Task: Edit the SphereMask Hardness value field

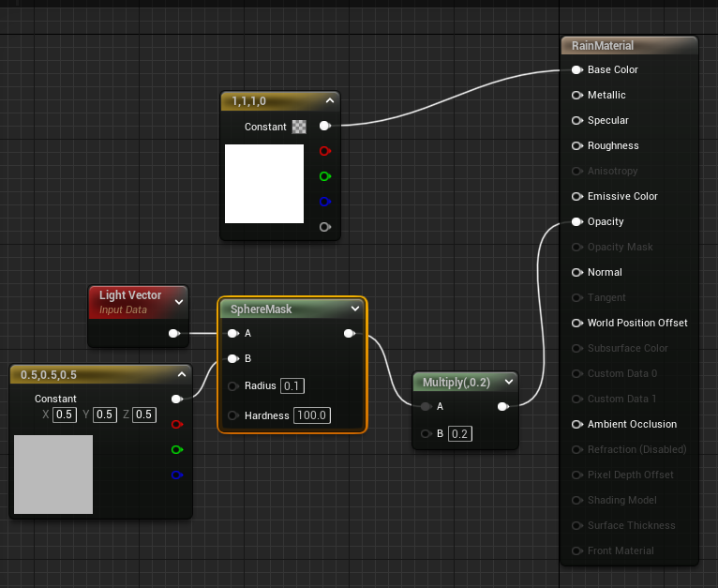Action: pyautogui.click(x=312, y=415)
